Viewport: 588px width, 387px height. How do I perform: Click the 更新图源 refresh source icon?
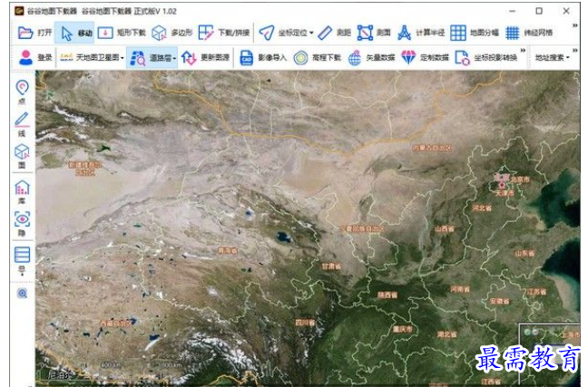189,58
